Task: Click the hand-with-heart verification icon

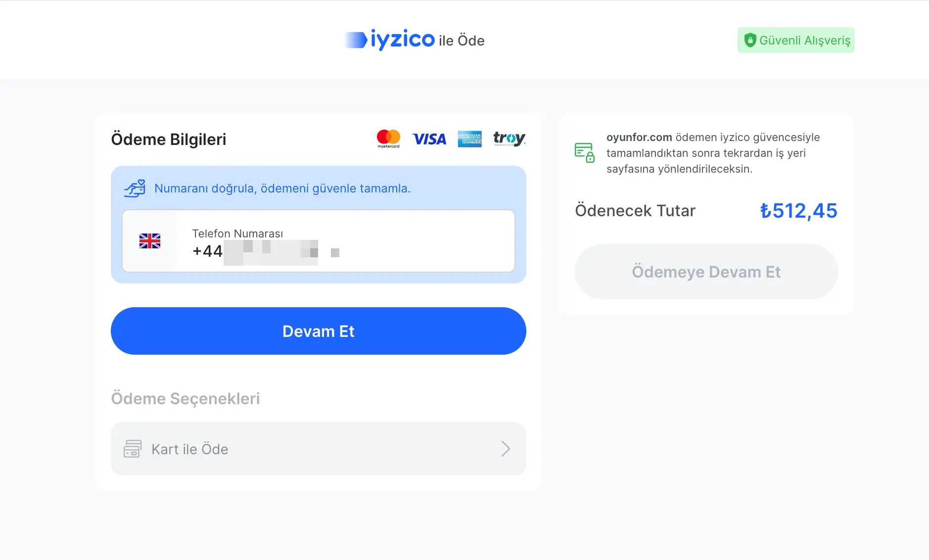Action: coord(135,188)
